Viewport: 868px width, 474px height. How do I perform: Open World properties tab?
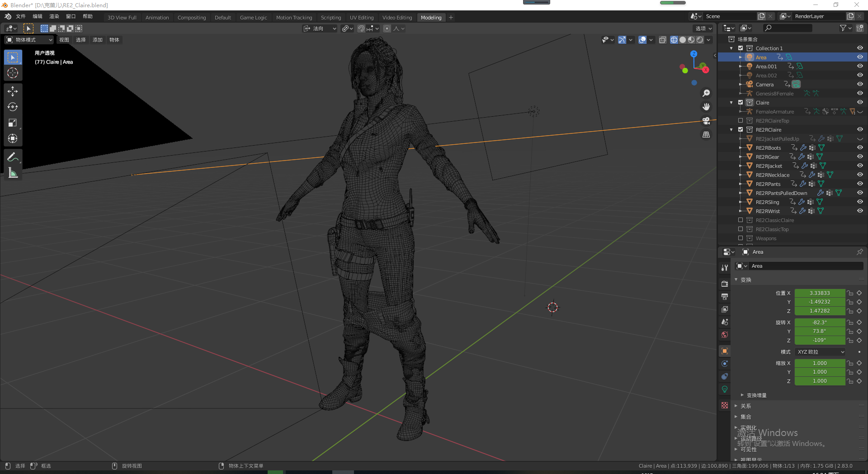pos(725,335)
